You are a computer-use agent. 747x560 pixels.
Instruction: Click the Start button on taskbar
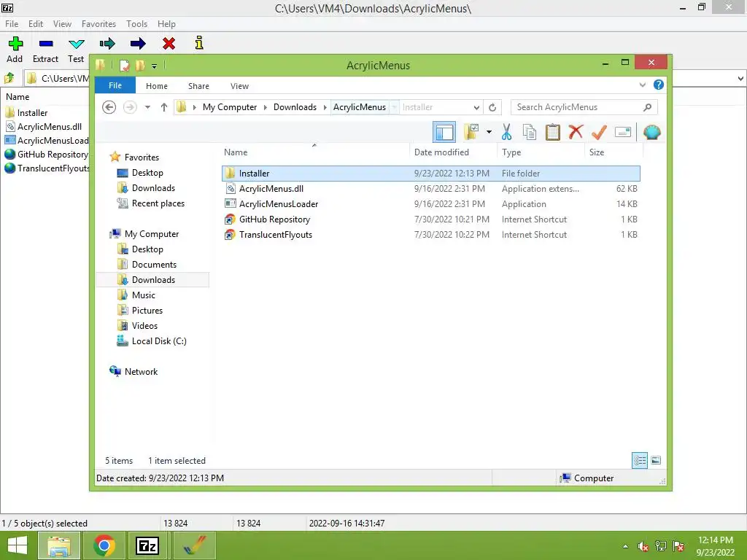click(x=18, y=545)
